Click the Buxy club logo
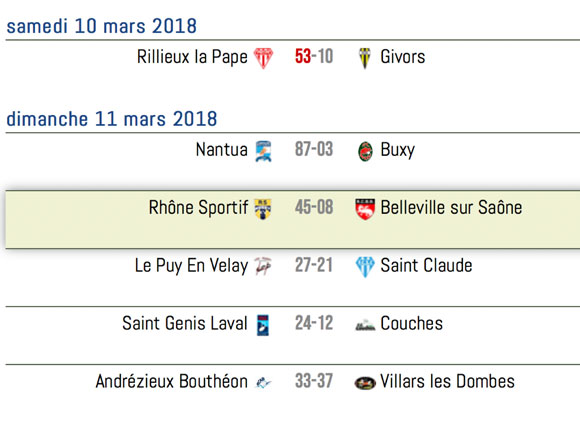The height and width of the screenshot is (426, 580). (365, 152)
